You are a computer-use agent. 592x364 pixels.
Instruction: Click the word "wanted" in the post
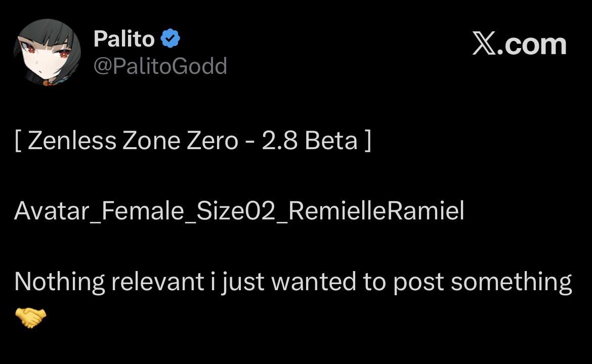tap(313, 282)
